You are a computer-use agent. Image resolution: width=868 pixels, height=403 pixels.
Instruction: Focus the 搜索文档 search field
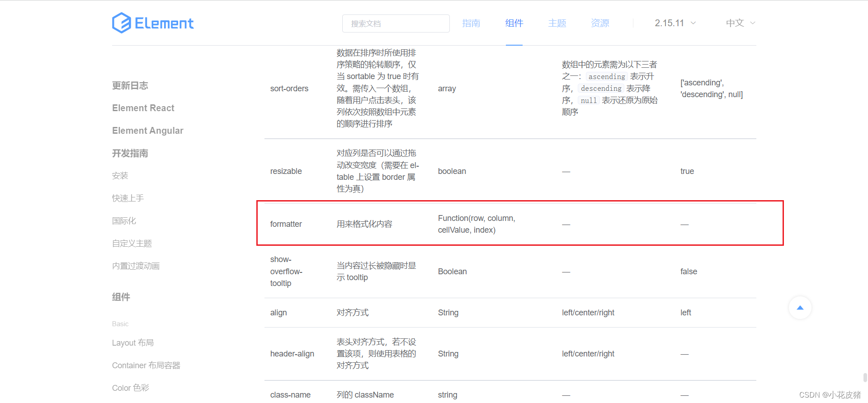[x=396, y=23]
